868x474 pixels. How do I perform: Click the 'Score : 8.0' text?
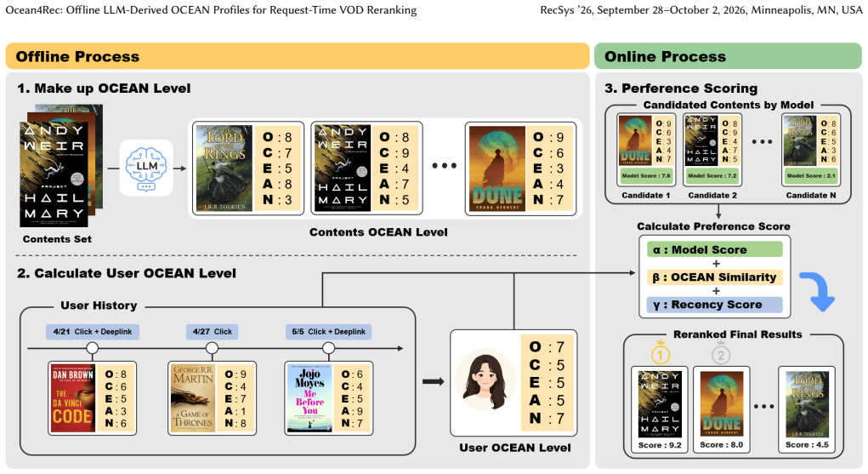(x=721, y=444)
